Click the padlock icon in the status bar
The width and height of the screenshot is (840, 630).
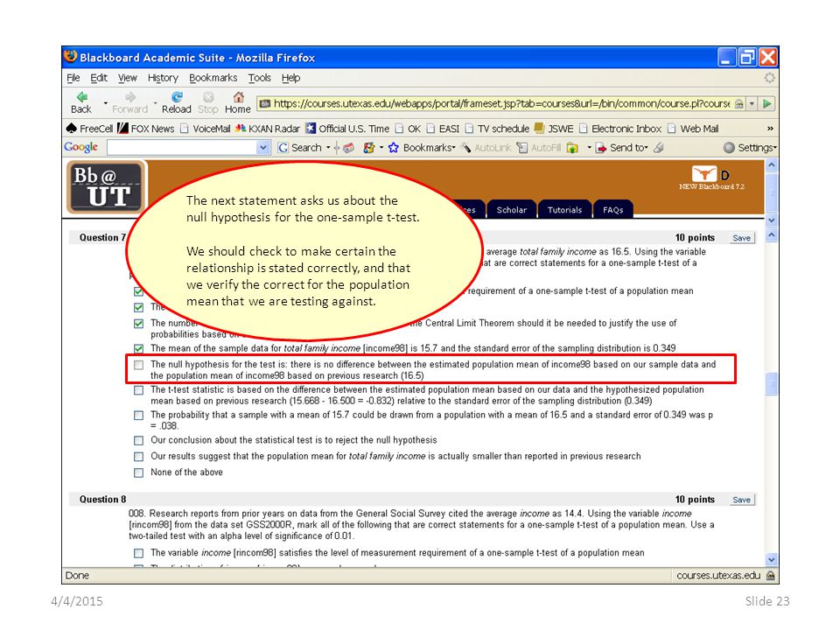click(x=770, y=576)
